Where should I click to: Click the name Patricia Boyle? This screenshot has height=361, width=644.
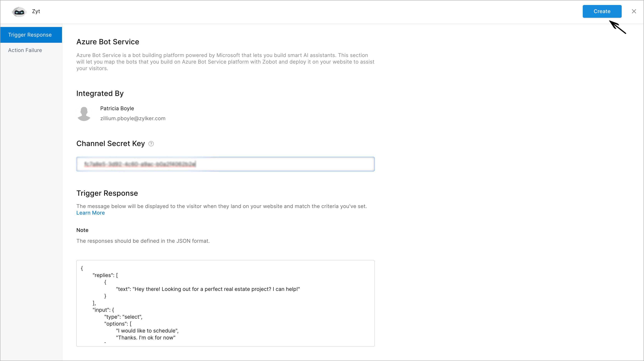point(117,108)
